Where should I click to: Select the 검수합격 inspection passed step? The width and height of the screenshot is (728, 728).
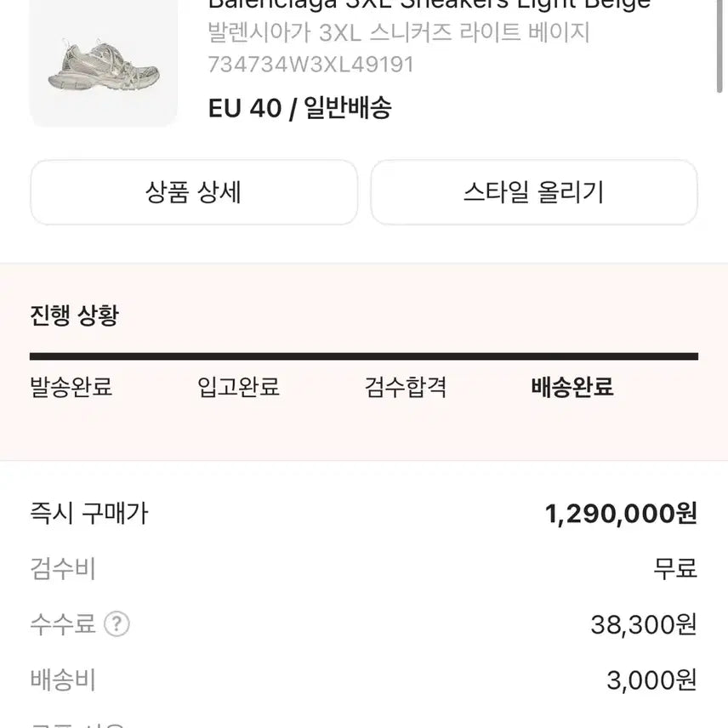(x=404, y=388)
